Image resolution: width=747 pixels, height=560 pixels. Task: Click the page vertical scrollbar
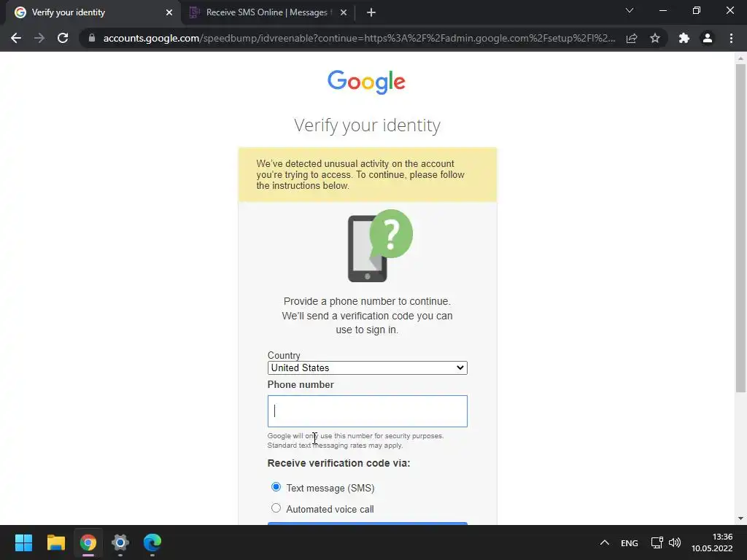(x=740, y=228)
